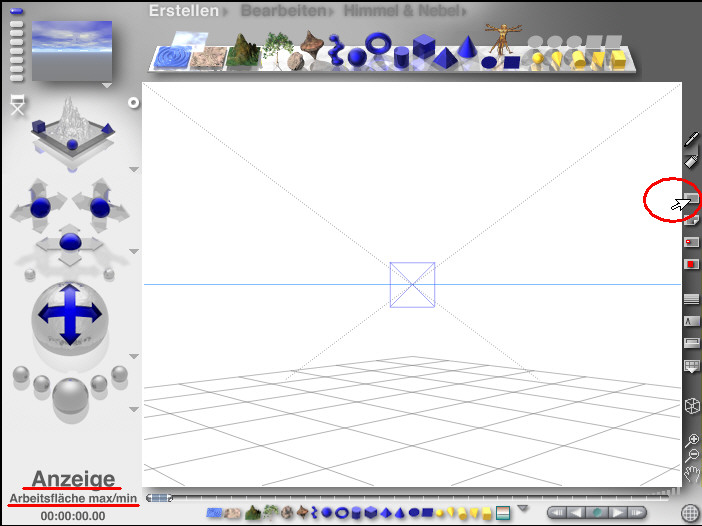The height and width of the screenshot is (526, 702).
Task: Open the Himmel & Nebel palette
Action: [x=402, y=11]
